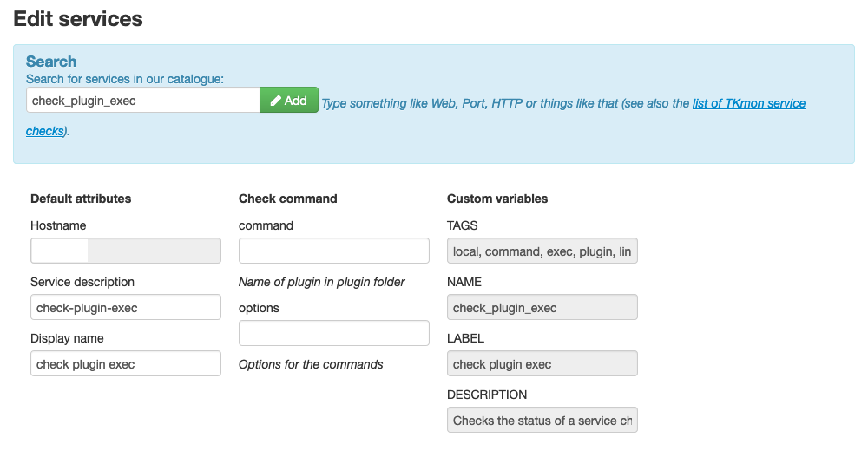Click into the Display name field
The image size is (868, 457).
(x=126, y=363)
